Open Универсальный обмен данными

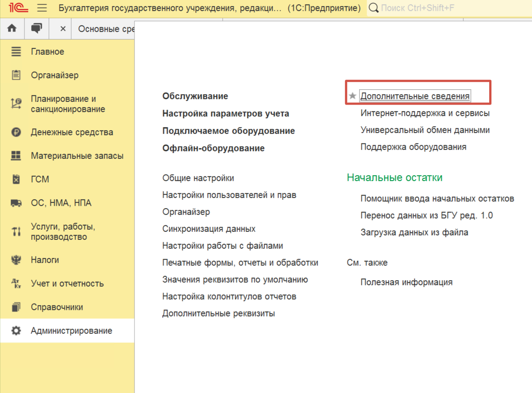pyautogui.click(x=425, y=130)
